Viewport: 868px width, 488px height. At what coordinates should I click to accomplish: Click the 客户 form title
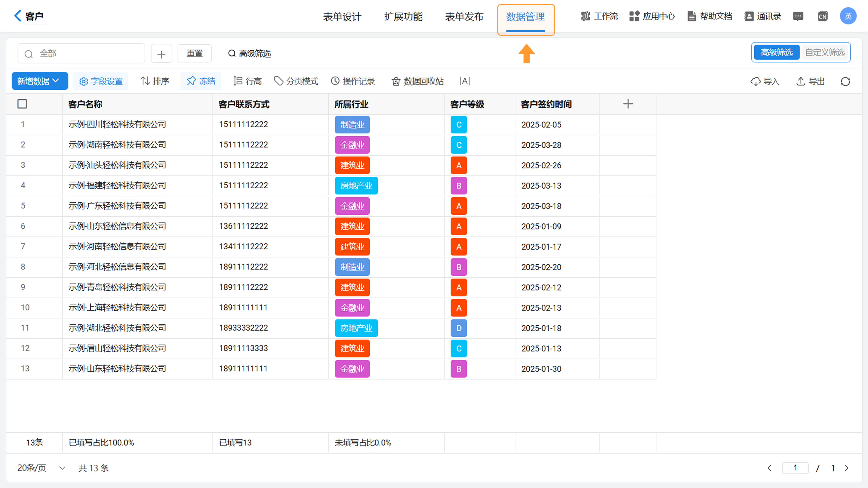tap(34, 16)
